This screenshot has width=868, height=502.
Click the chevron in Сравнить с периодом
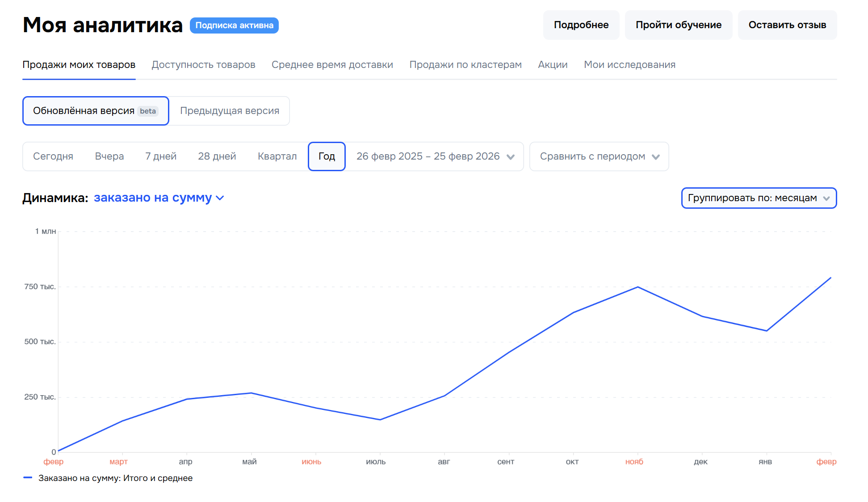(655, 157)
